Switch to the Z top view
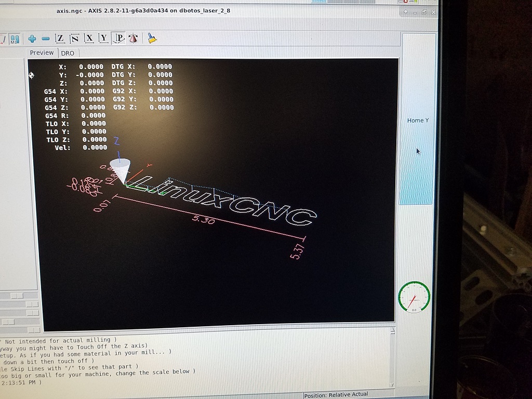This screenshot has width=532, height=399. [x=60, y=38]
